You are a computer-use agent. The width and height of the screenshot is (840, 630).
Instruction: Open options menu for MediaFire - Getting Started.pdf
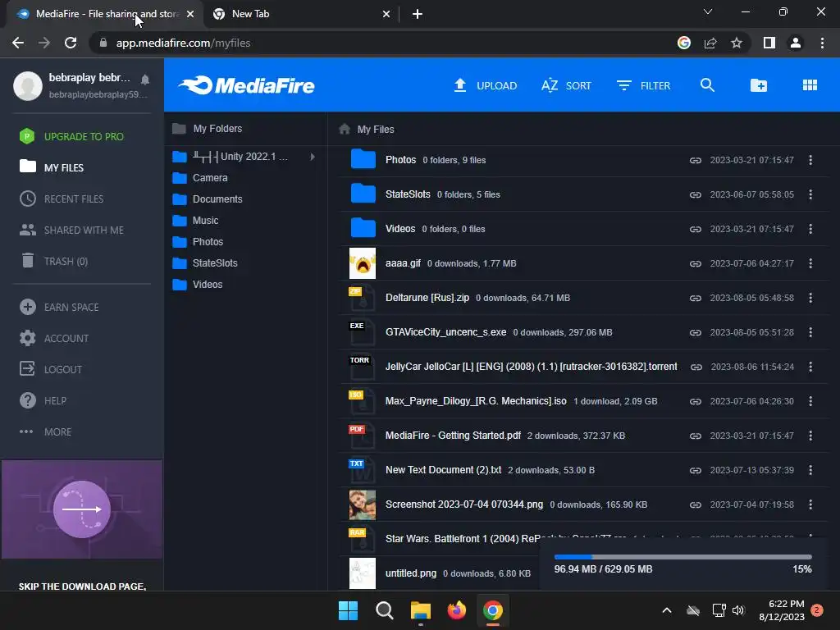tap(810, 436)
